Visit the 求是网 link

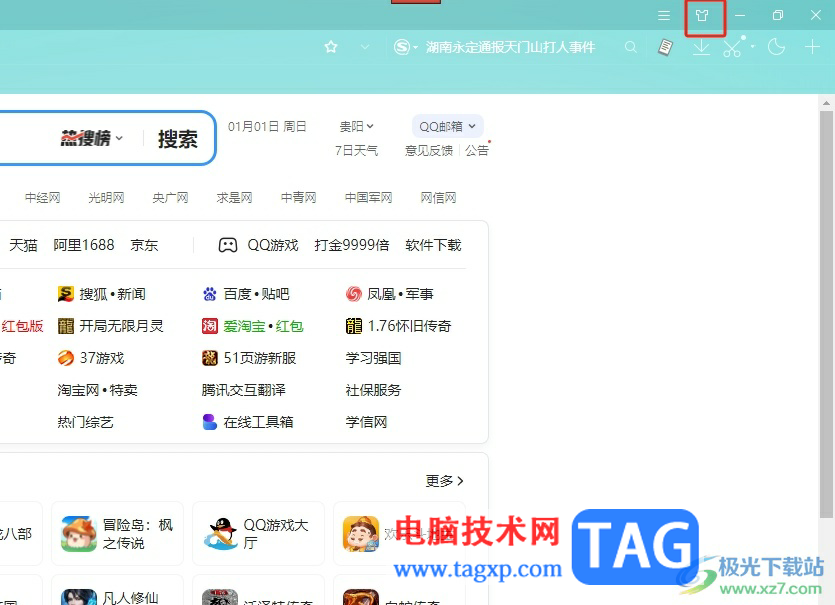pyautogui.click(x=234, y=198)
